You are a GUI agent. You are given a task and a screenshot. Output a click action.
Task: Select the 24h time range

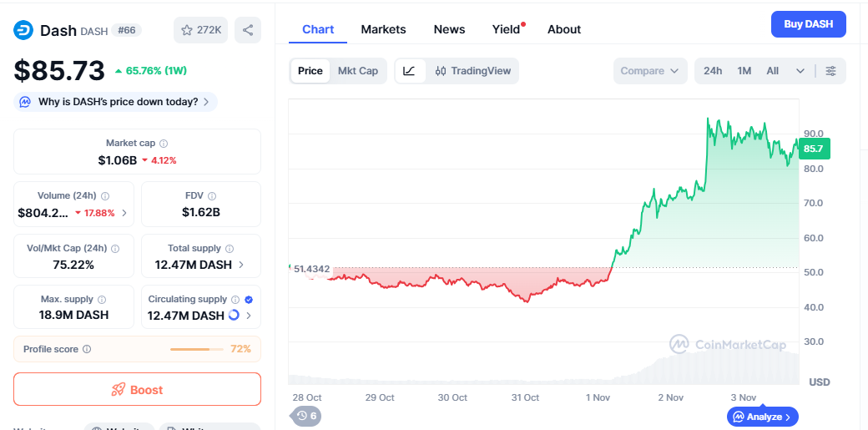[x=713, y=71]
